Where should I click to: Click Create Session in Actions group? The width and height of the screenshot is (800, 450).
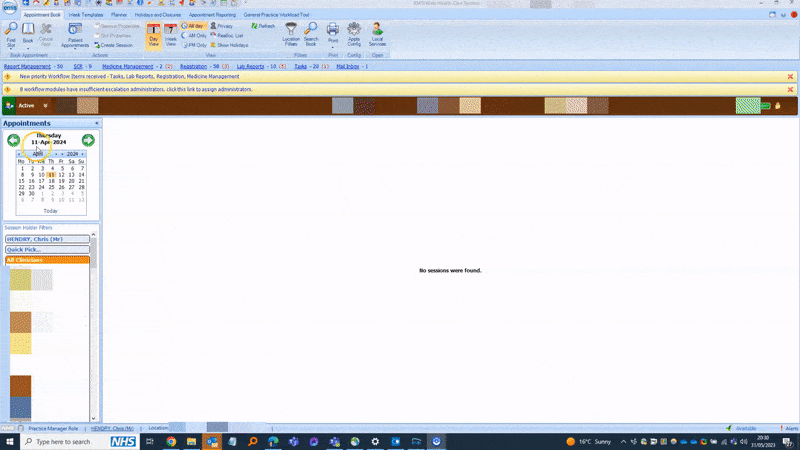click(x=113, y=45)
